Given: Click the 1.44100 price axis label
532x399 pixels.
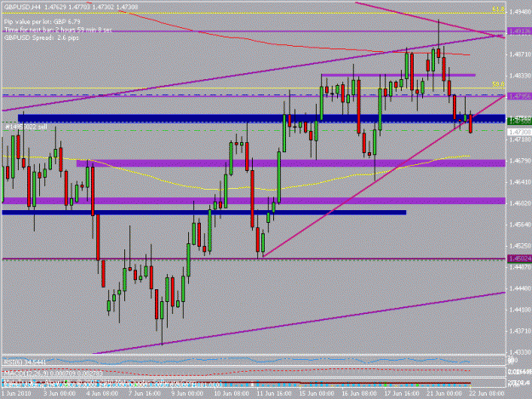Looking at the screenshot, I should point(520,310).
